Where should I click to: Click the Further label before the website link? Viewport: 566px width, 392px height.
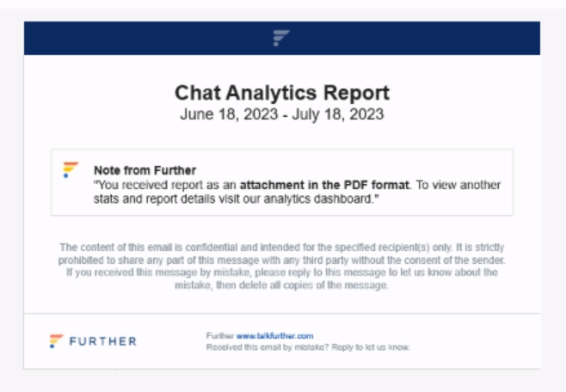pyautogui.click(x=220, y=336)
